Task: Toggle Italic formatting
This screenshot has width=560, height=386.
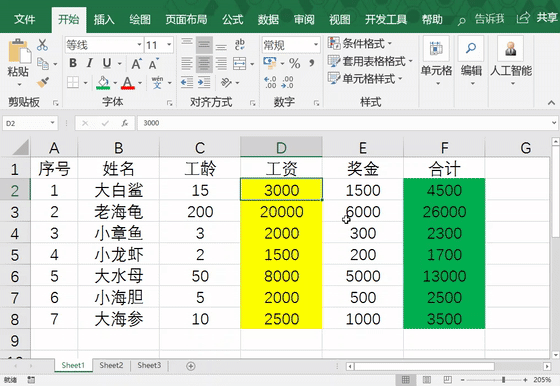Action: pyautogui.click(x=90, y=63)
